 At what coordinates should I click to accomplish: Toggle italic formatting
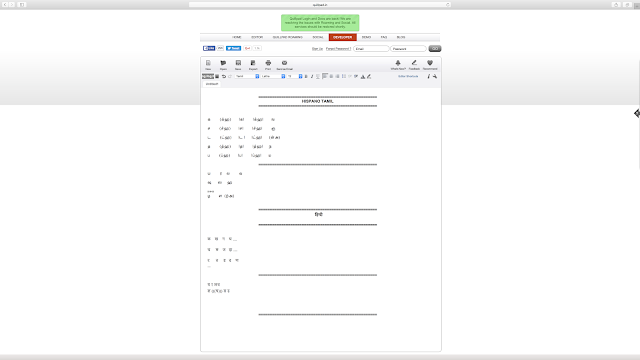pyautogui.click(x=312, y=76)
